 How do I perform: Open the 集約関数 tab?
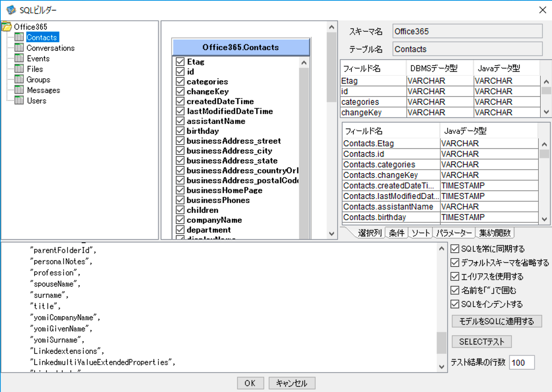pos(495,233)
